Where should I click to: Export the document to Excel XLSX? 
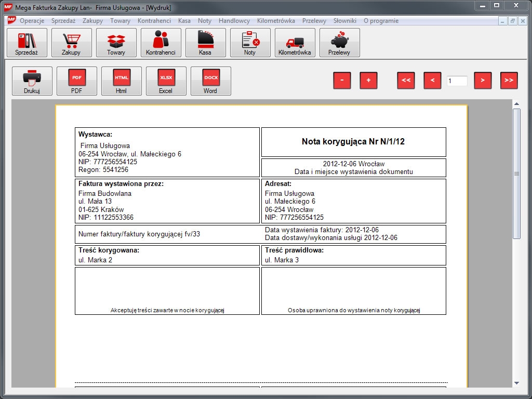(166, 81)
